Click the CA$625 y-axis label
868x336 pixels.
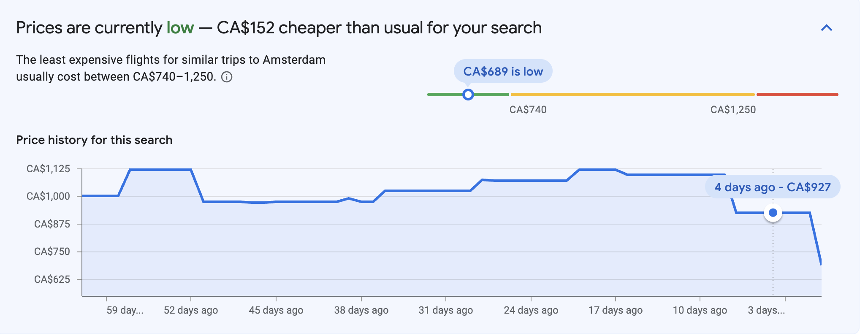tap(52, 279)
